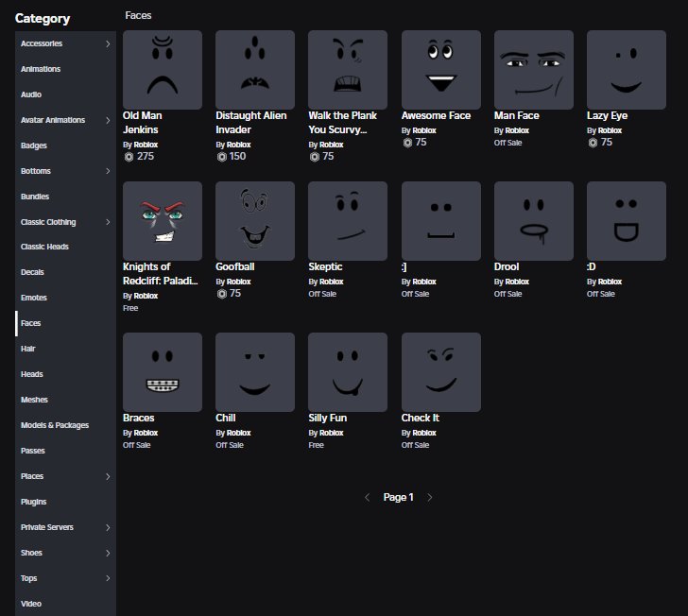Screen dimensions: 688x616
Task: Select the Faces category
Action: [65, 323]
